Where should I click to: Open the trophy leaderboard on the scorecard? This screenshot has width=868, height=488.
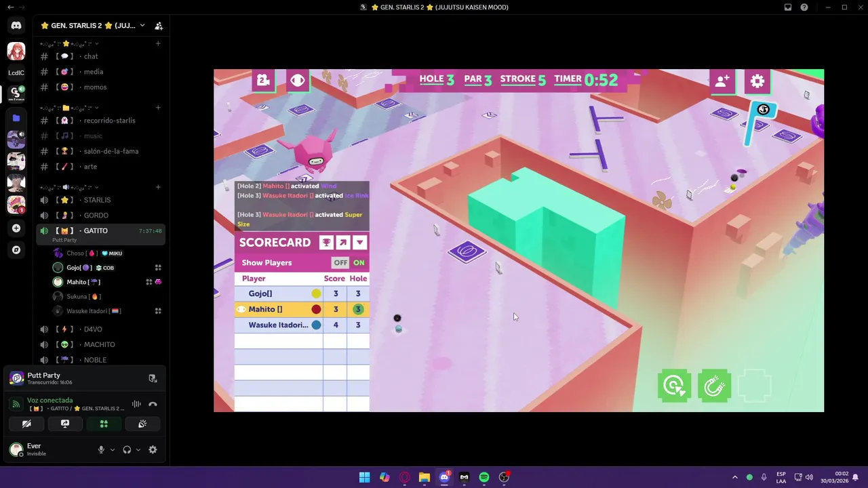coord(326,243)
